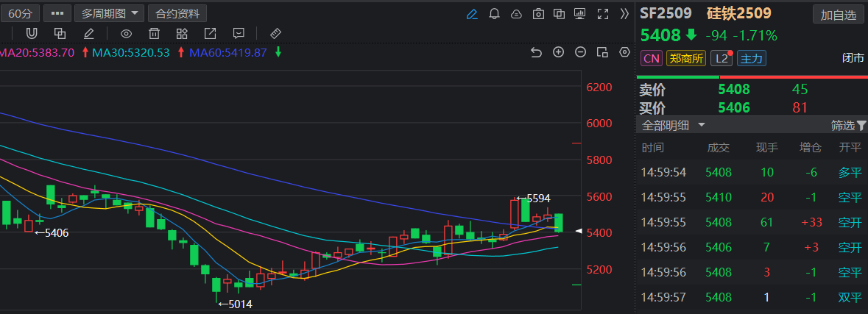The height and width of the screenshot is (314, 868).
Task: Open the comment bubble icon
Action: pos(239,34)
